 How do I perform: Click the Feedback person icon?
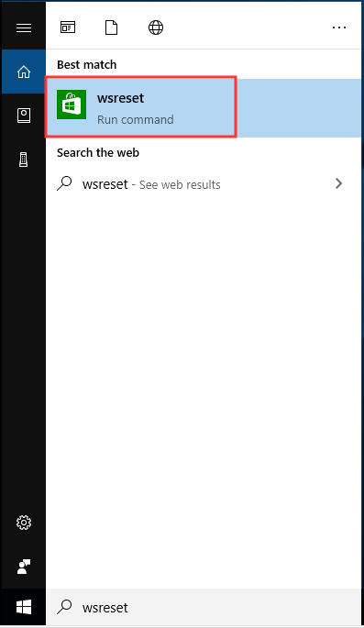(24, 567)
